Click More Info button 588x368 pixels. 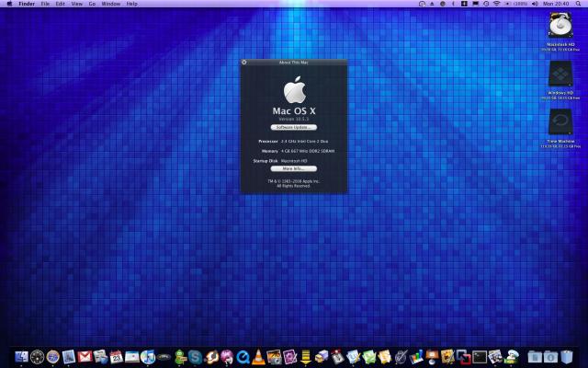coord(294,168)
